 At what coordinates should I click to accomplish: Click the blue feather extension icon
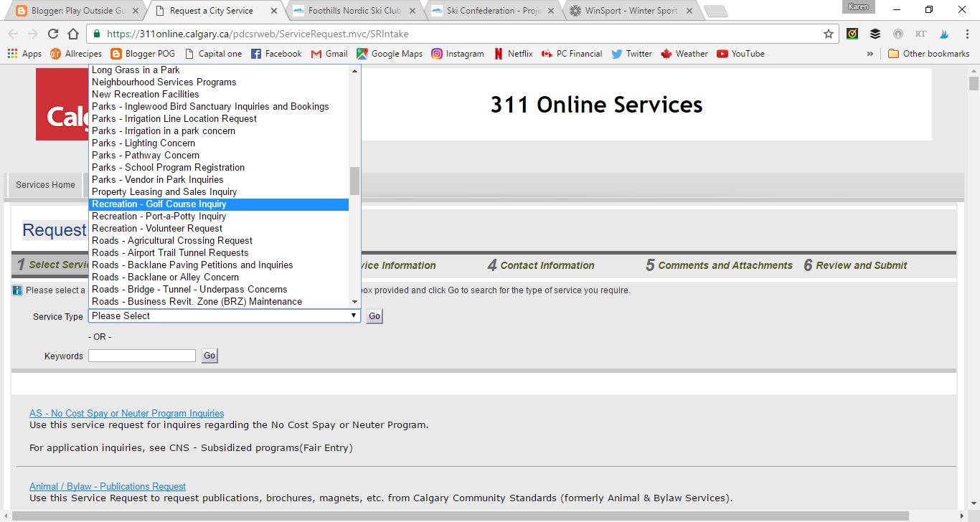[943, 34]
